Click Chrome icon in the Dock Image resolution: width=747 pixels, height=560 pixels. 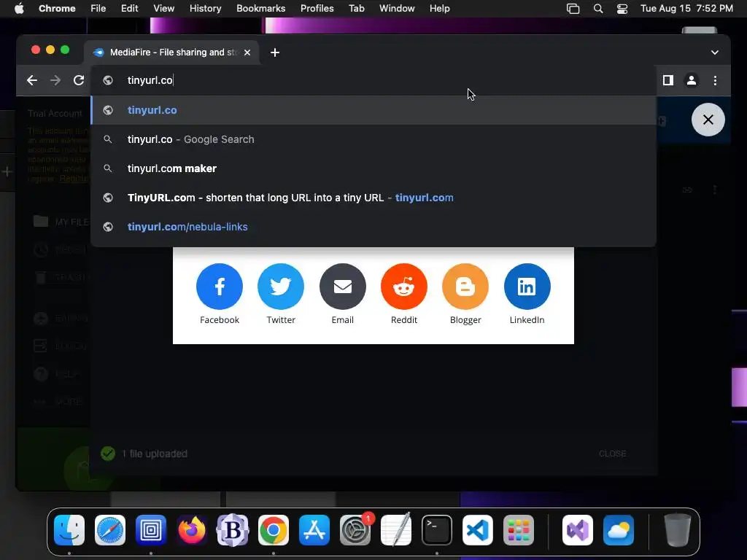274,530
